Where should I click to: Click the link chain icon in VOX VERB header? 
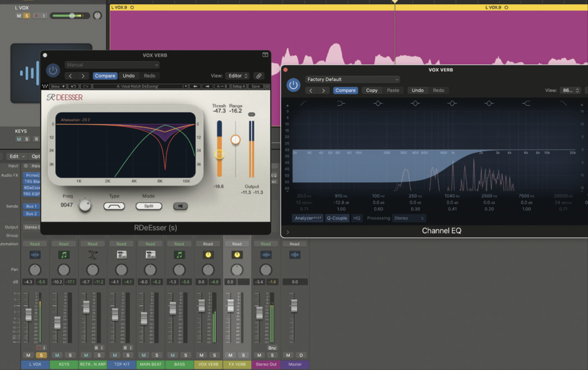pos(259,76)
